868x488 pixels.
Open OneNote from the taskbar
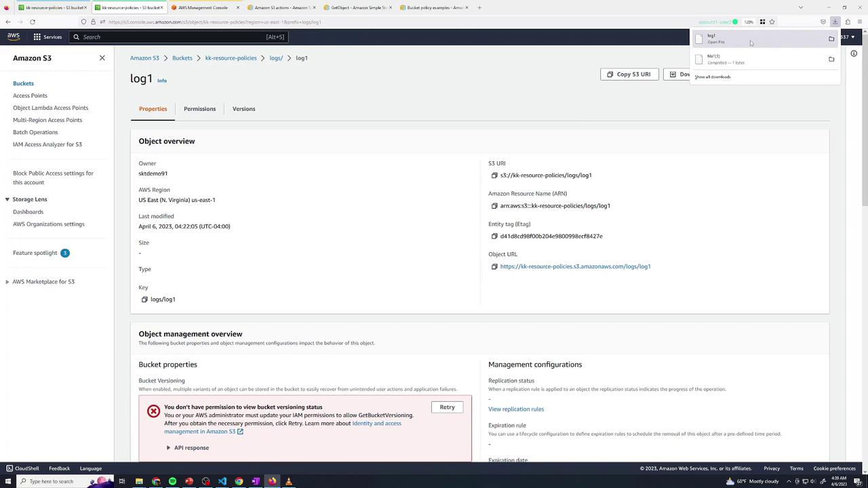click(x=256, y=481)
